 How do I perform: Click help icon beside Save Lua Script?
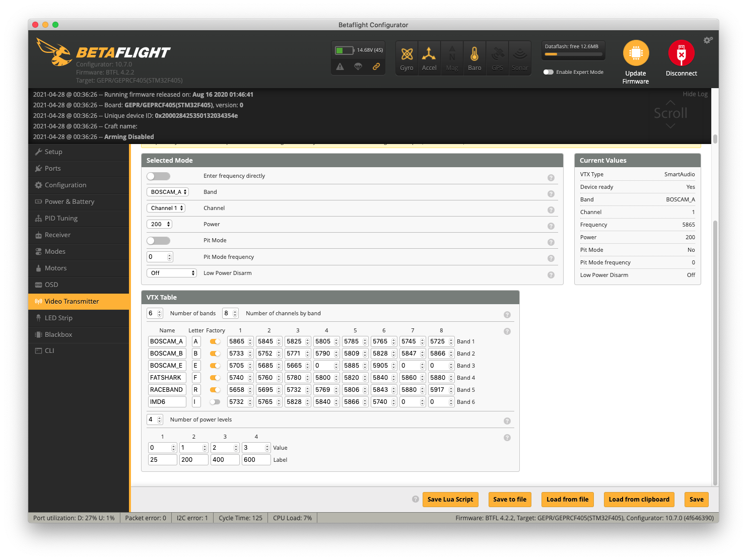pos(416,499)
